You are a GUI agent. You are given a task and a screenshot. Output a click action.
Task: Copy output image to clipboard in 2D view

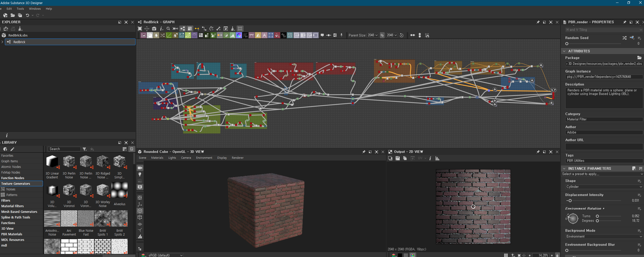[x=405, y=158]
